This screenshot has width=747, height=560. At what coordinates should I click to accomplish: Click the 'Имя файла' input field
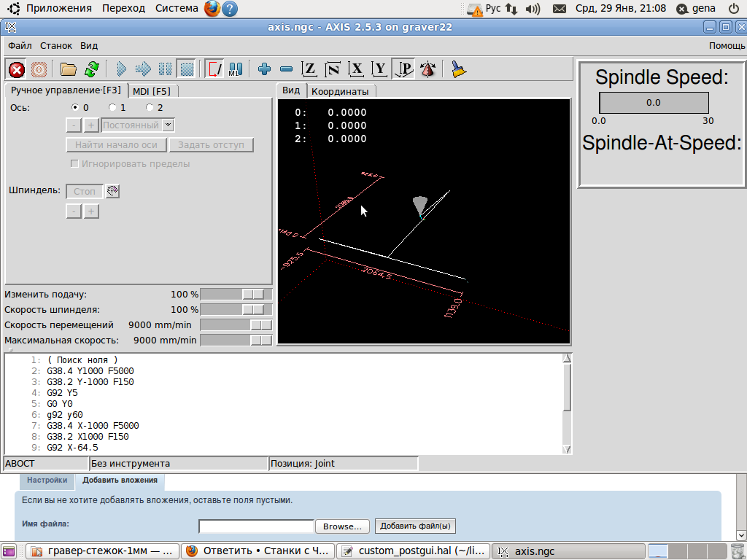256,526
